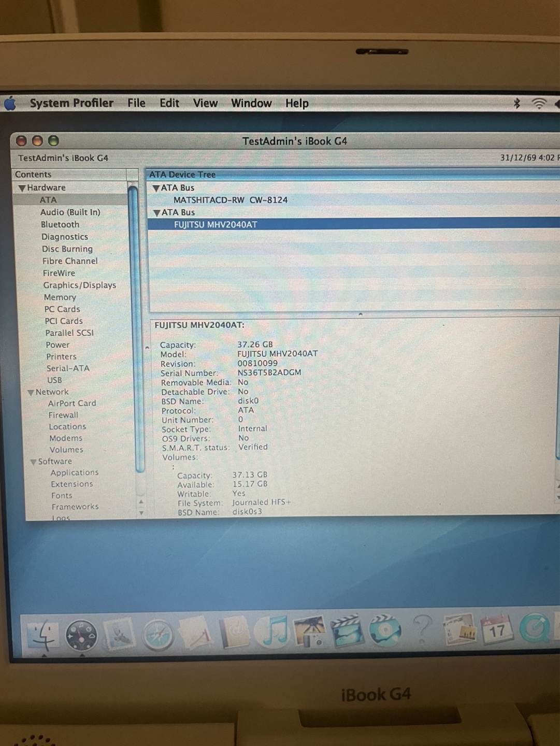The image size is (560, 746).
Task: Show Memory hardware information
Action: [x=60, y=297]
